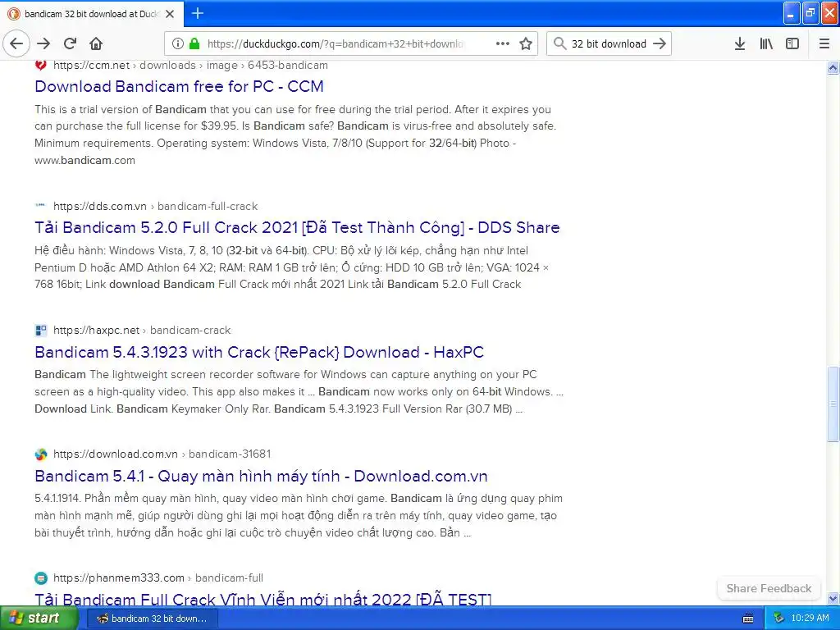Open a new tab with plus button
840x630 pixels.
[x=197, y=13]
